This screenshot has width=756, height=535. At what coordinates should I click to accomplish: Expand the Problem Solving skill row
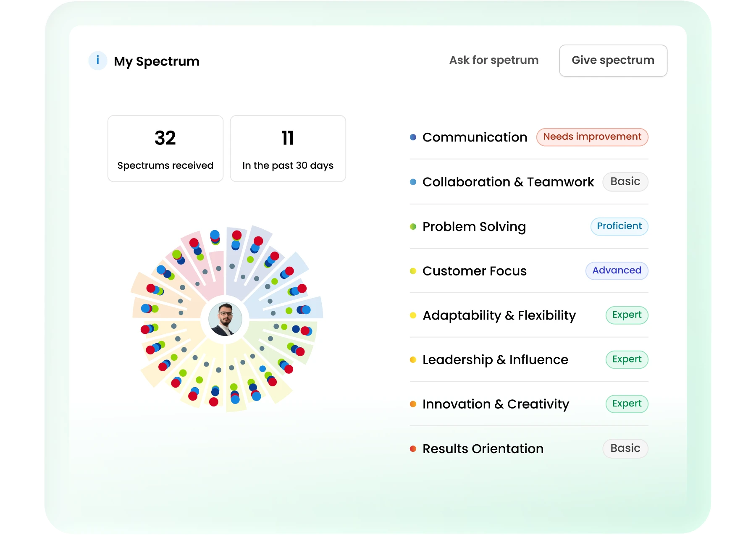point(474,226)
